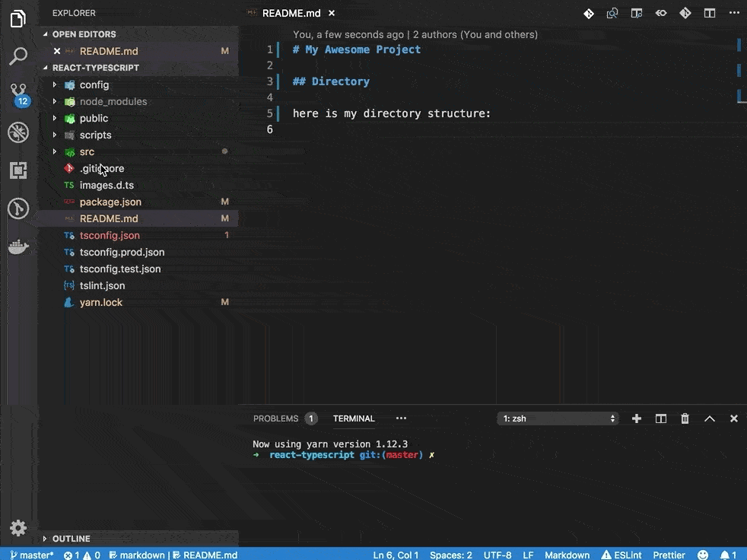Screen dimensions: 747x560
Task: Open the Docker view in activity bar
Action: (18, 247)
